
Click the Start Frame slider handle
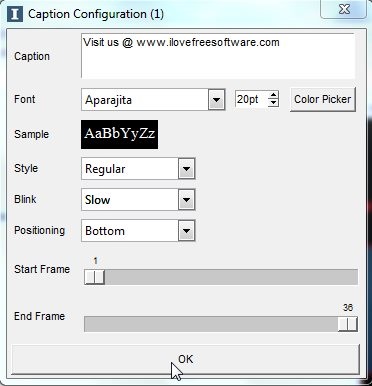click(94, 277)
